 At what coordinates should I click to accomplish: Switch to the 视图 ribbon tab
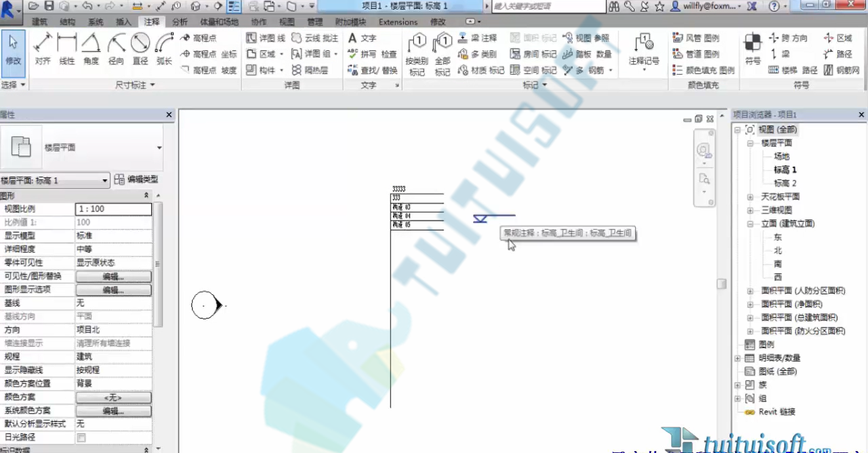(x=287, y=22)
